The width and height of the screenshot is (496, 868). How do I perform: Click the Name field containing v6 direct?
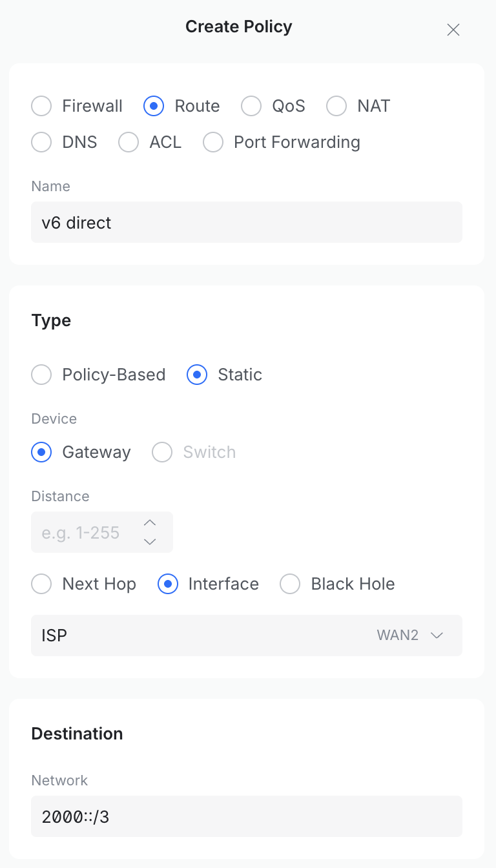247,222
